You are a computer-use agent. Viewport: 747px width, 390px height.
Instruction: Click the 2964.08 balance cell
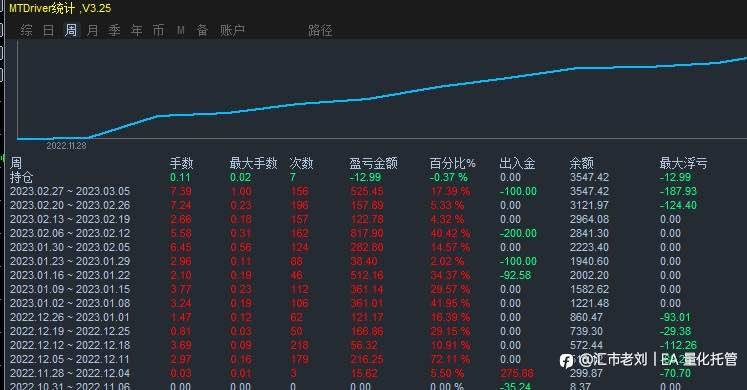tap(589, 220)
